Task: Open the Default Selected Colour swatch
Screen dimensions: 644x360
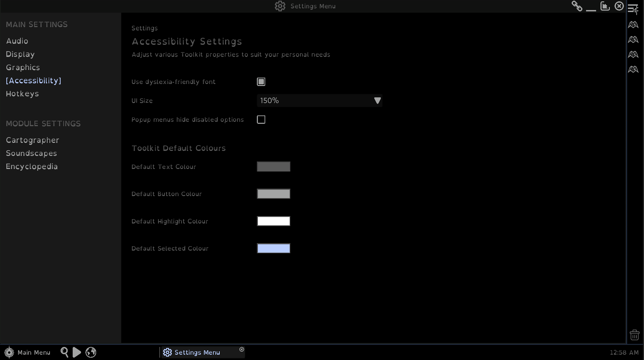Action: [x=273, y=248]
